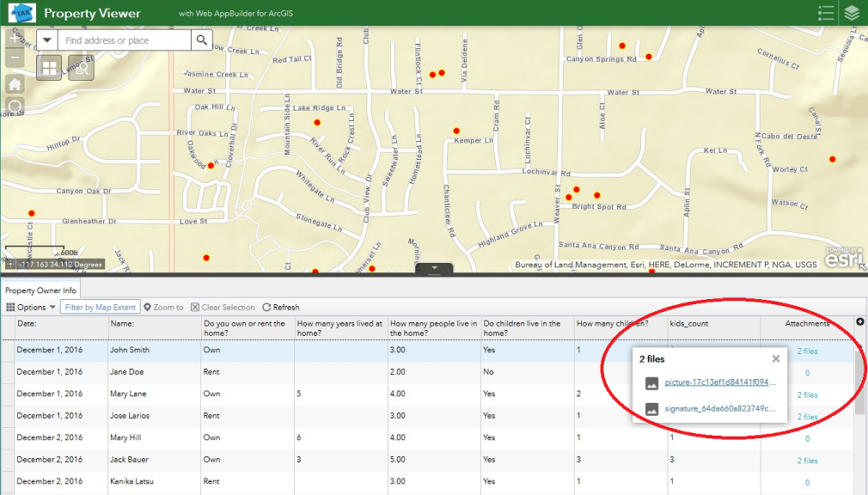Screen dimensions: 868x495
Task: Expand the search source dropdown arrow
Action: 47,40
